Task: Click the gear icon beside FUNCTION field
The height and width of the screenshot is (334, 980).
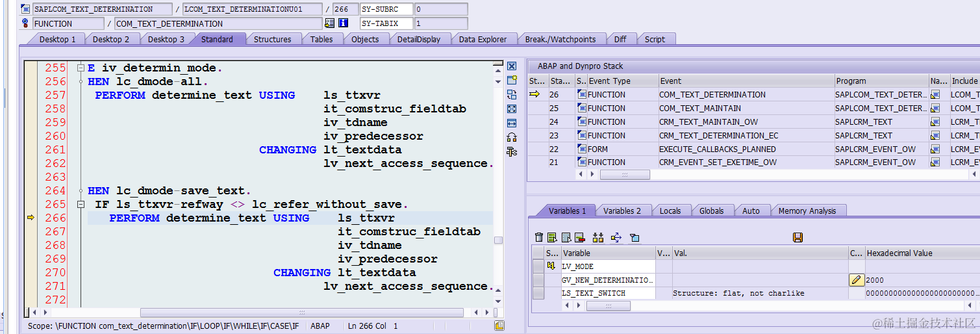Action: [25, 23]
